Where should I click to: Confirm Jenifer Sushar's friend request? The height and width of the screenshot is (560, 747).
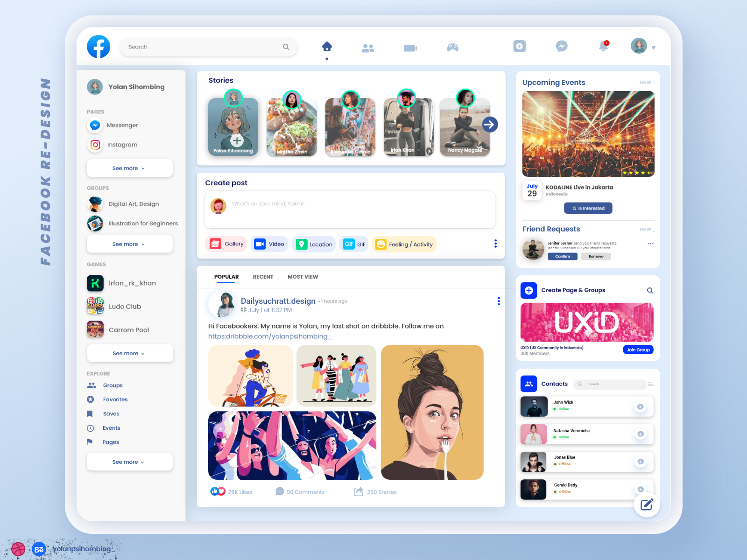[x=563, y=256]
